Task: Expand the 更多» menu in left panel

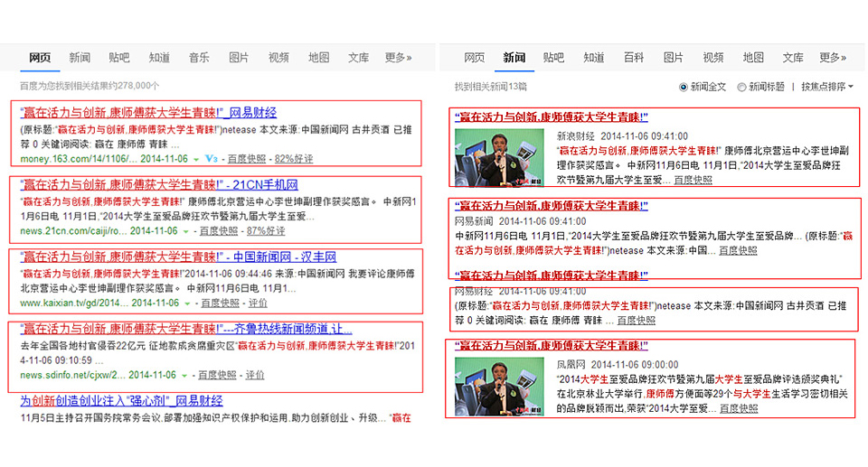Action: pos(398,58)
